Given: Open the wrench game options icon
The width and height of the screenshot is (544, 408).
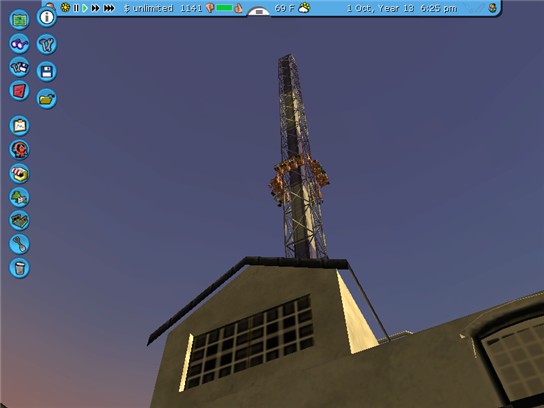Looking at the screenshot, I should 46,44.
